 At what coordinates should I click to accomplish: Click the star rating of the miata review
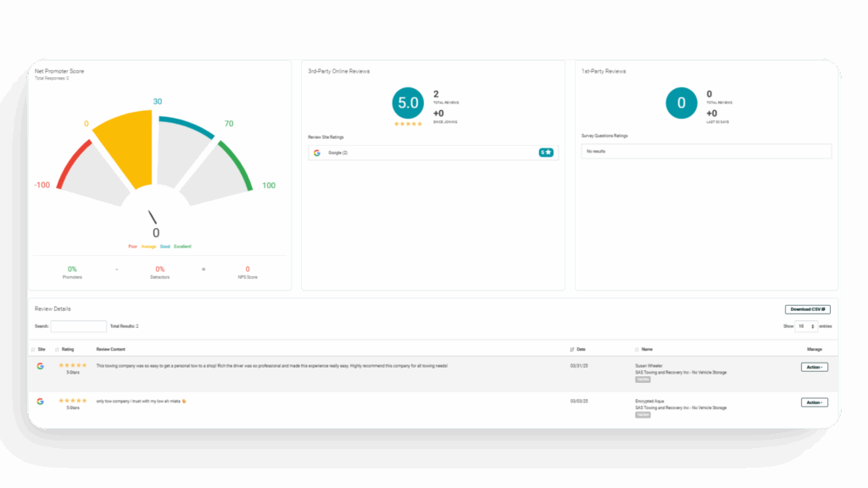[73, 401]
